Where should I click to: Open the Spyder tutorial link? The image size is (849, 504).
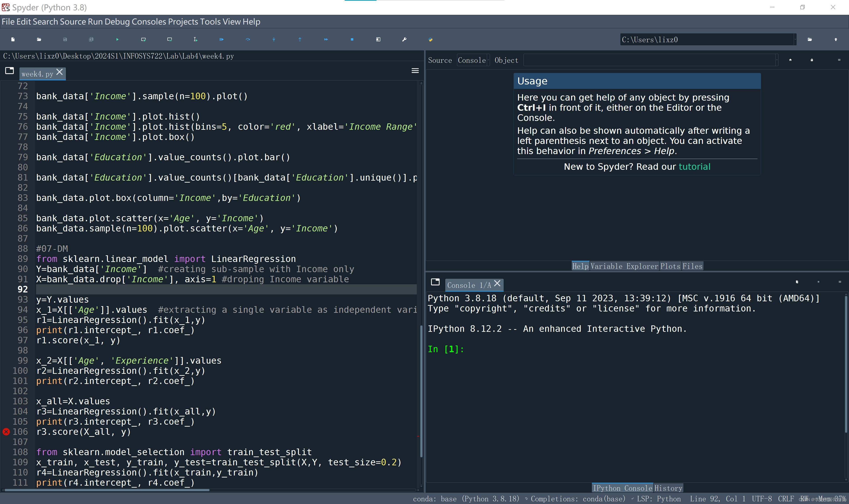[694, 167]
